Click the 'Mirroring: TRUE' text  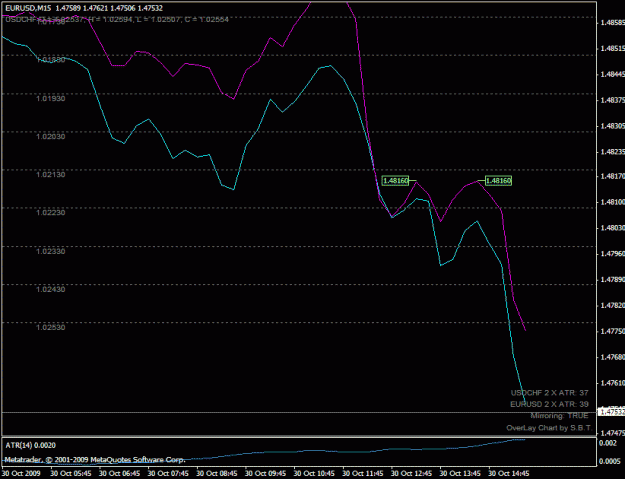559,416
